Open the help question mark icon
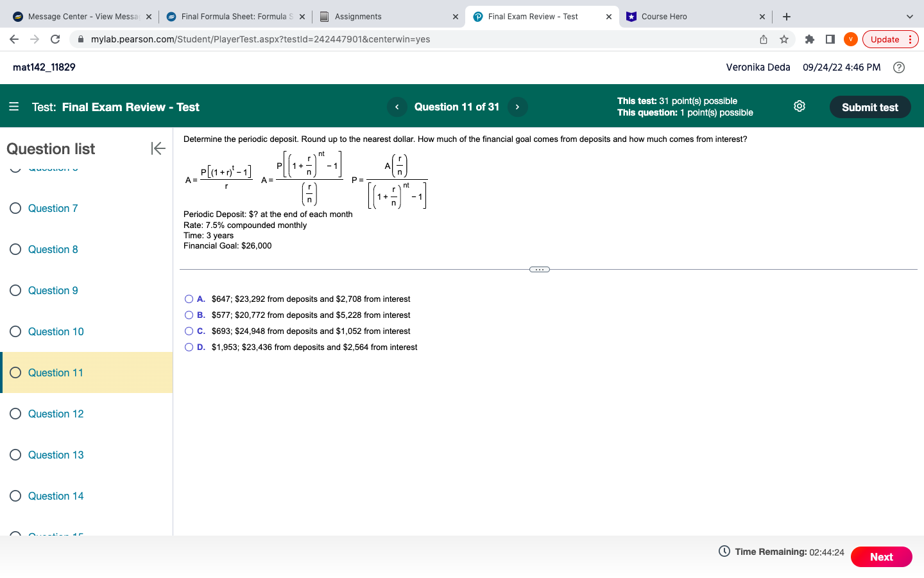 898,67
